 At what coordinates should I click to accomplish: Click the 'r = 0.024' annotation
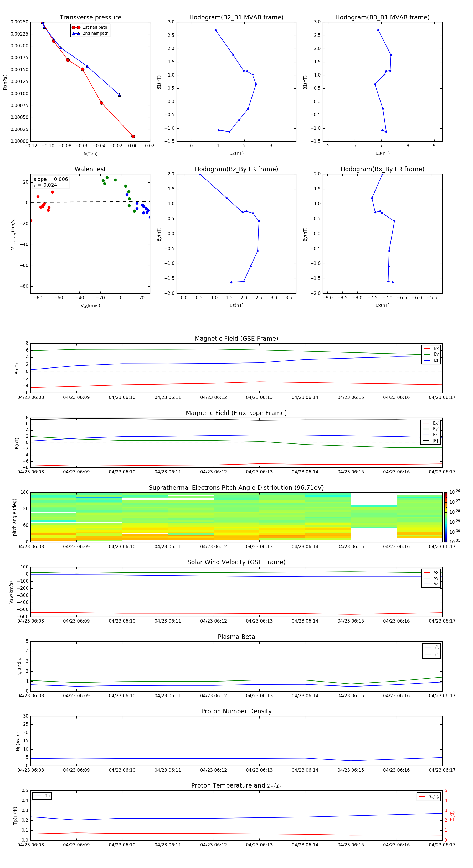point(45,185)
